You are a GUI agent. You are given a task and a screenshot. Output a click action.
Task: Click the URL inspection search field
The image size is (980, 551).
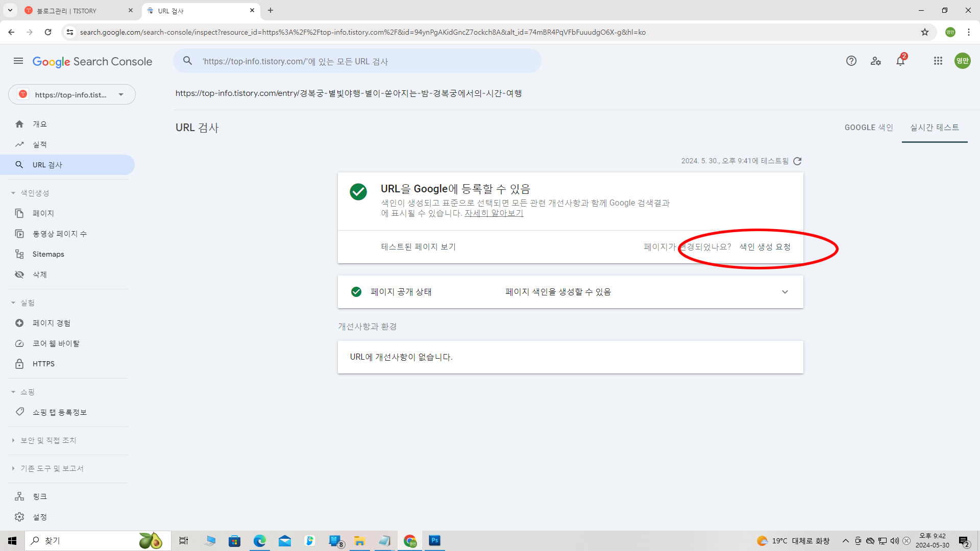click(x=357, y=61)
